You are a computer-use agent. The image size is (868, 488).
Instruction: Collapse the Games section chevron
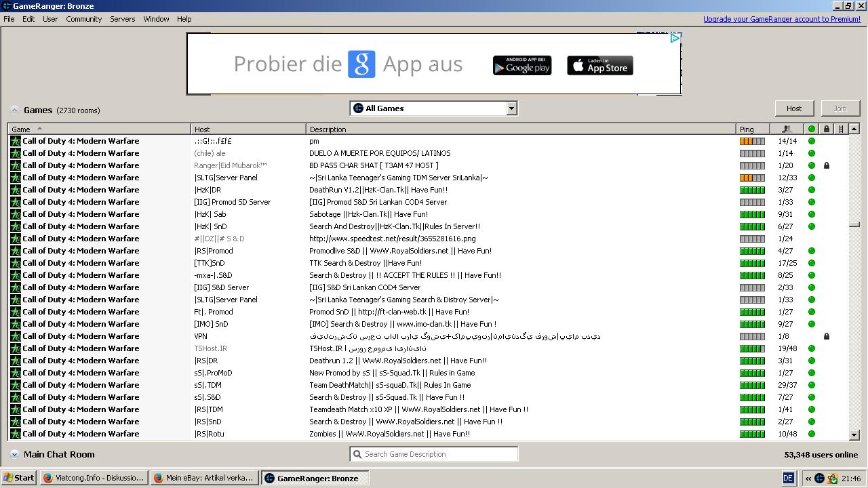coord(14,110)
